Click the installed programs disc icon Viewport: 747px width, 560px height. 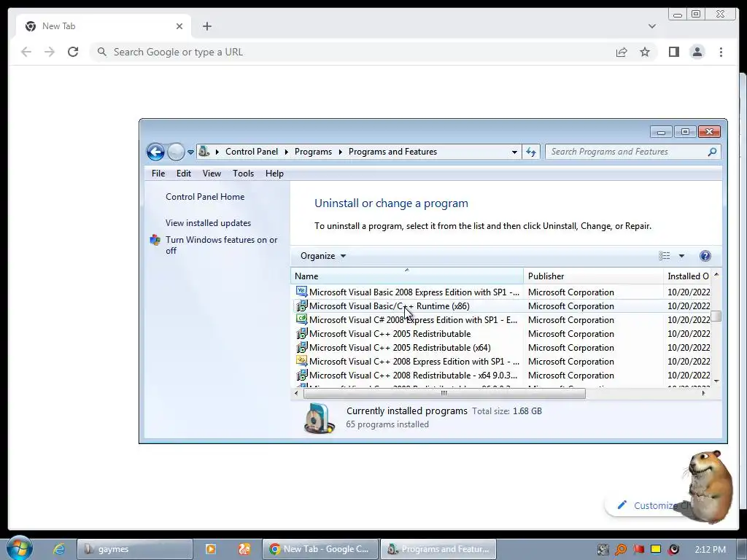[320, 418]
